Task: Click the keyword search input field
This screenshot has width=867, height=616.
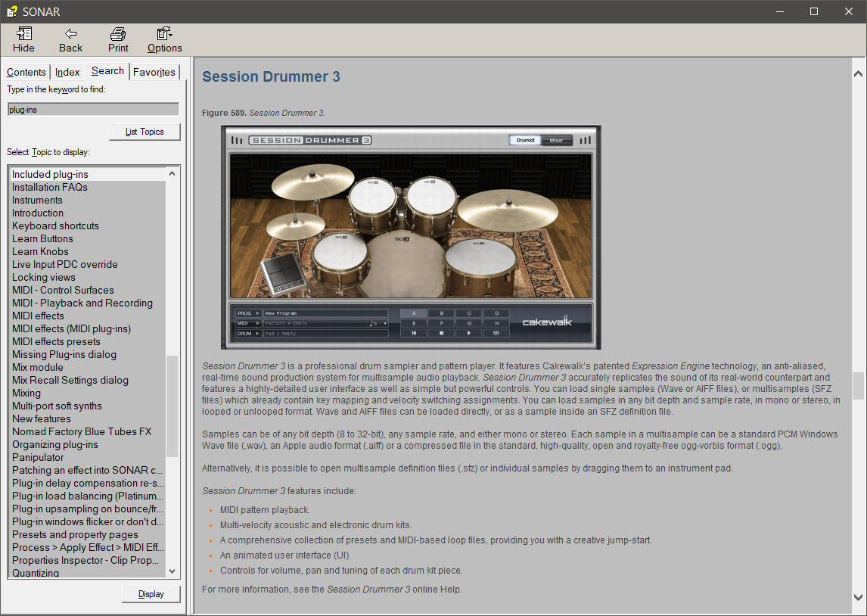Action: [x=94, y=110]
